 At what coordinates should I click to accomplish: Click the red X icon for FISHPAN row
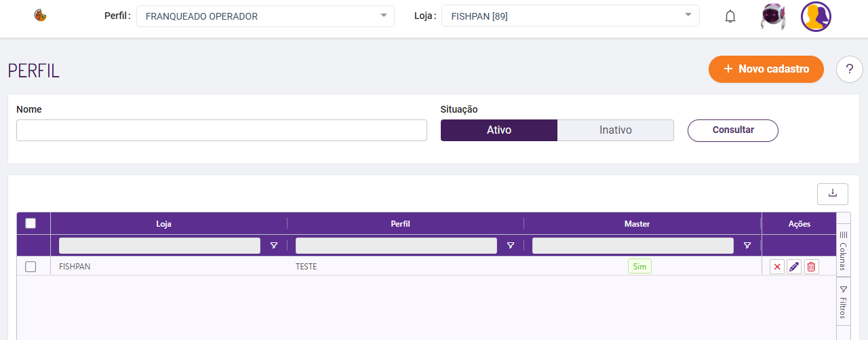coord(777,267)
